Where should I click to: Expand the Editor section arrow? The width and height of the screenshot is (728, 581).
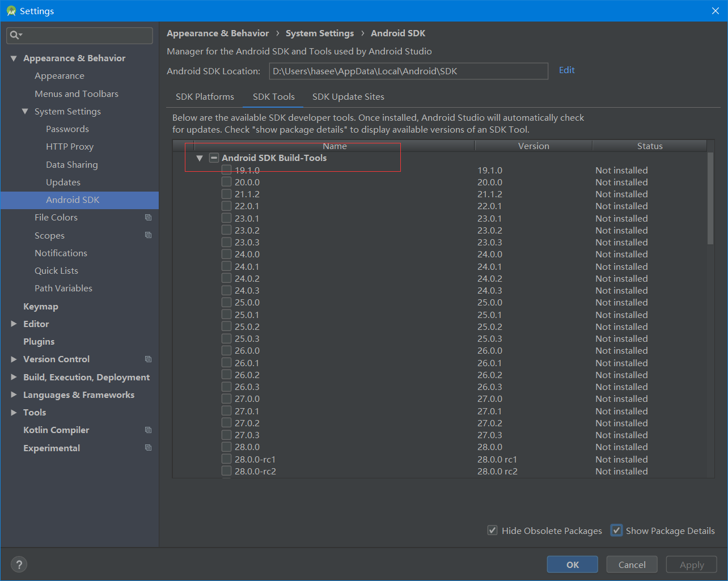point(14,324)
